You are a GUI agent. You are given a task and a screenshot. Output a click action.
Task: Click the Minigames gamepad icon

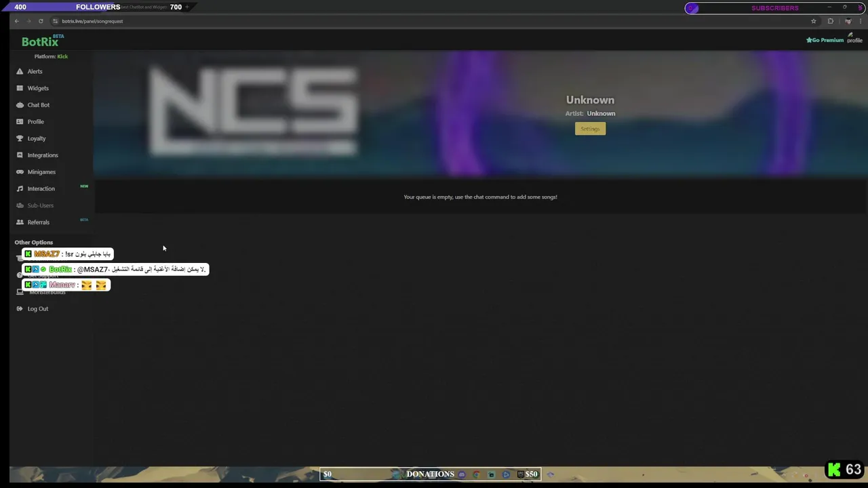pos(20,172)
